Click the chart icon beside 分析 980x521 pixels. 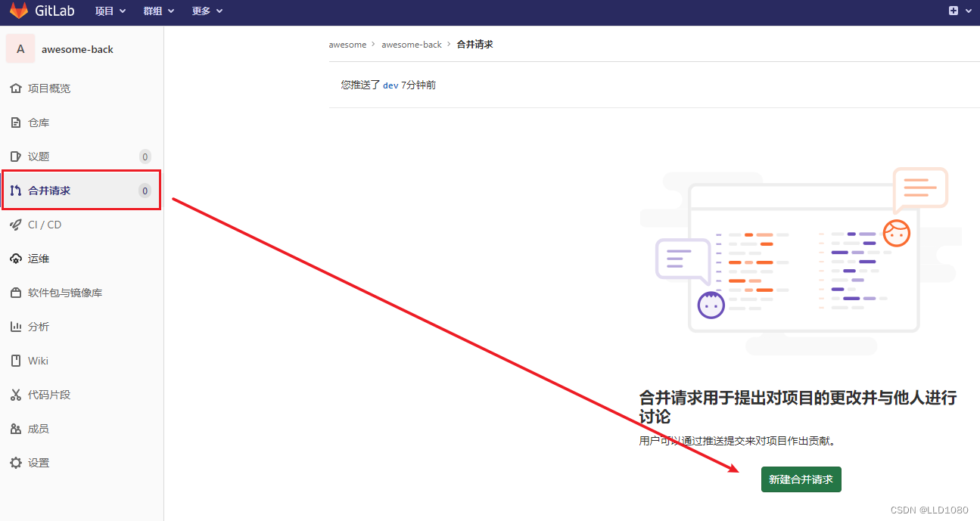click(16, 327)
